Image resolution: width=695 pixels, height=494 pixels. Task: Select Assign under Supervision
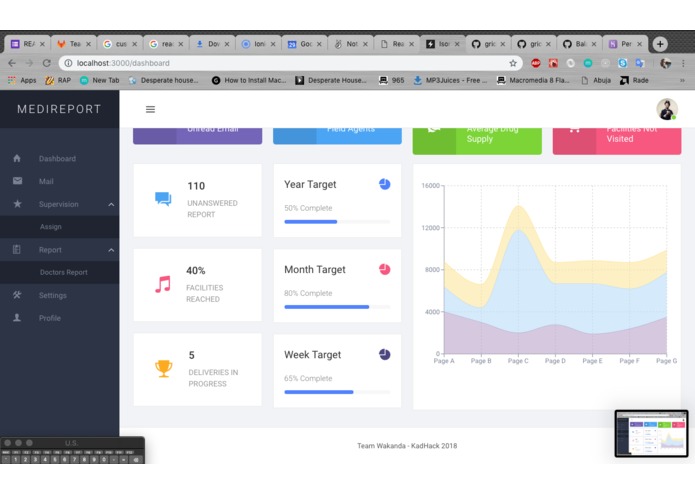(x=59, y=226)
